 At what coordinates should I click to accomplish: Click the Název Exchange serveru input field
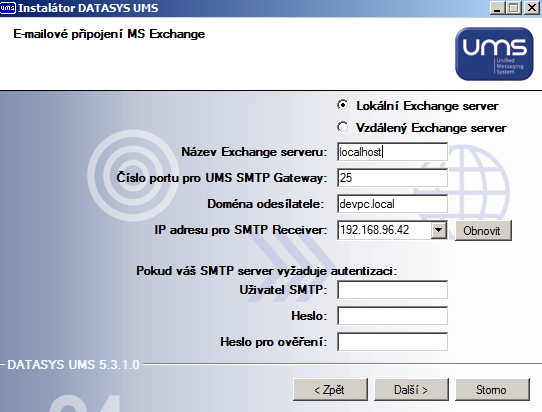[x=392, y=152]
